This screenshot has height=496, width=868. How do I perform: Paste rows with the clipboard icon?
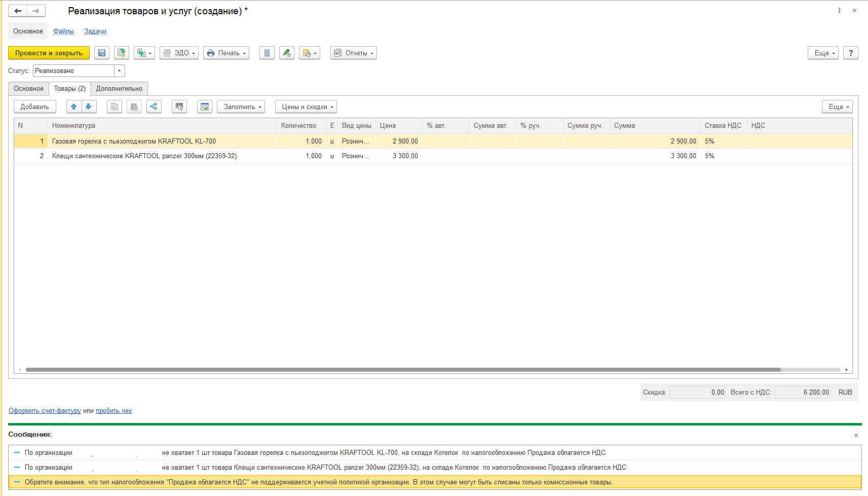(x=134, y=107)
